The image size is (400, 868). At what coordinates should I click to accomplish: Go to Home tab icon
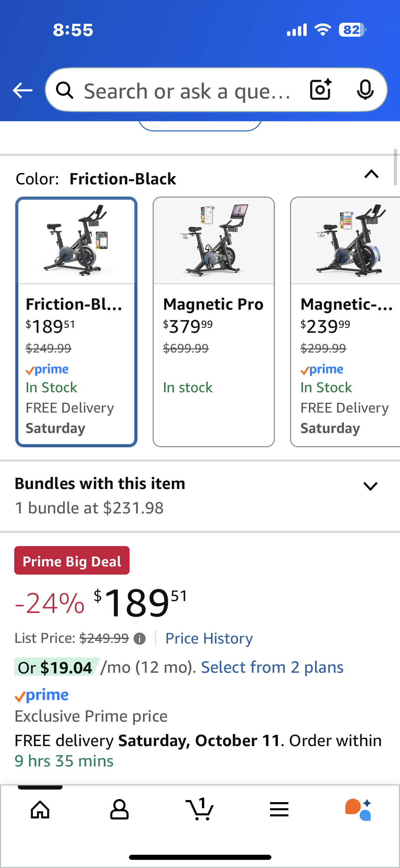(x=40, y=810)
